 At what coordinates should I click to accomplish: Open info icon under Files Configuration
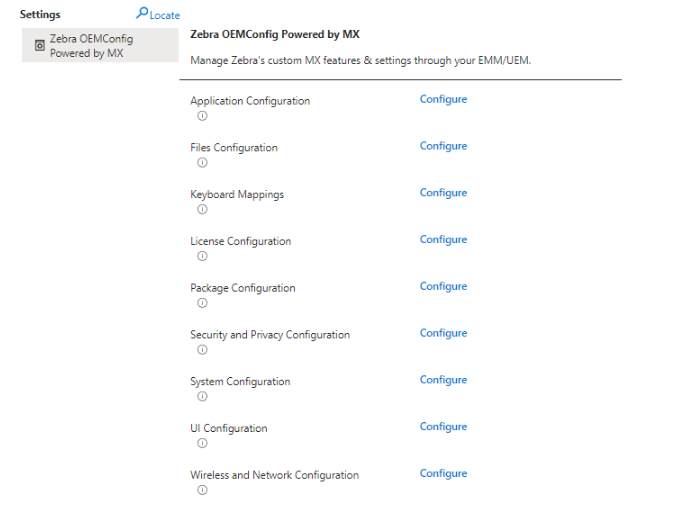pyautogui.click(x=202, y=163)
